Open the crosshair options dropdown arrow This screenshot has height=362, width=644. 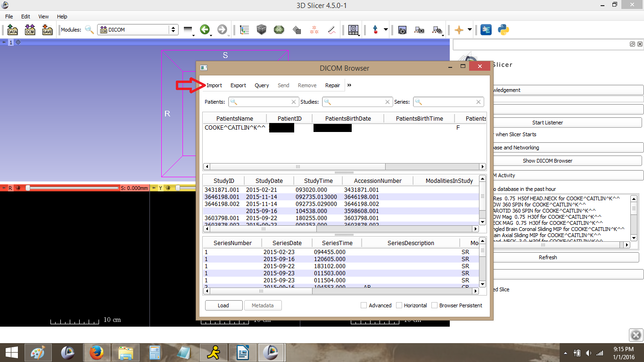[x=470, y=30]
